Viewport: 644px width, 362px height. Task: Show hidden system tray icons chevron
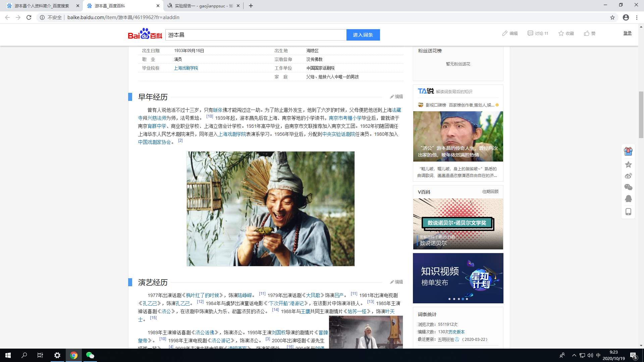click(x=574, y=355)
